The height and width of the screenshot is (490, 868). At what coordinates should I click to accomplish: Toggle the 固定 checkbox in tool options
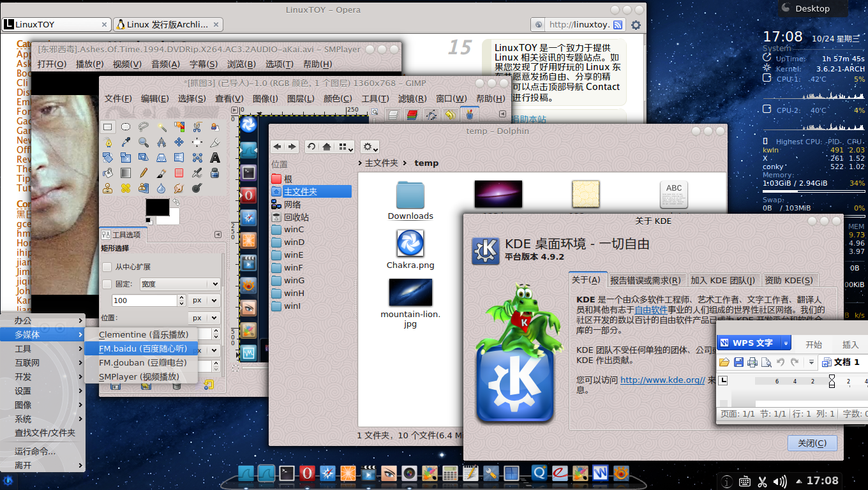107,284
